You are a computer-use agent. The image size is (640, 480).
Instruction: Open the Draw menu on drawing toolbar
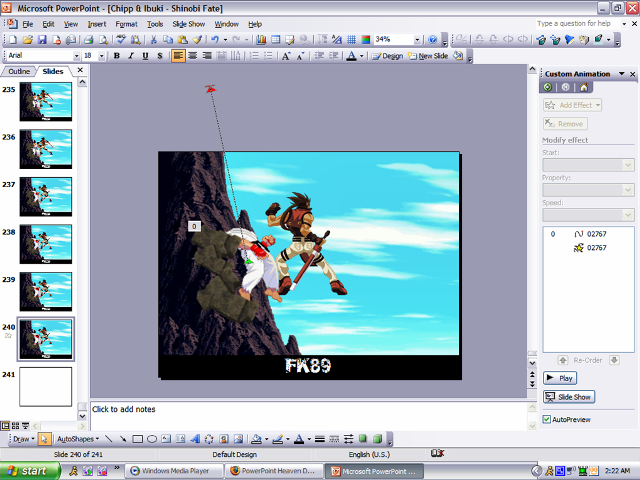pyautogui.click(x=24, y=439)
